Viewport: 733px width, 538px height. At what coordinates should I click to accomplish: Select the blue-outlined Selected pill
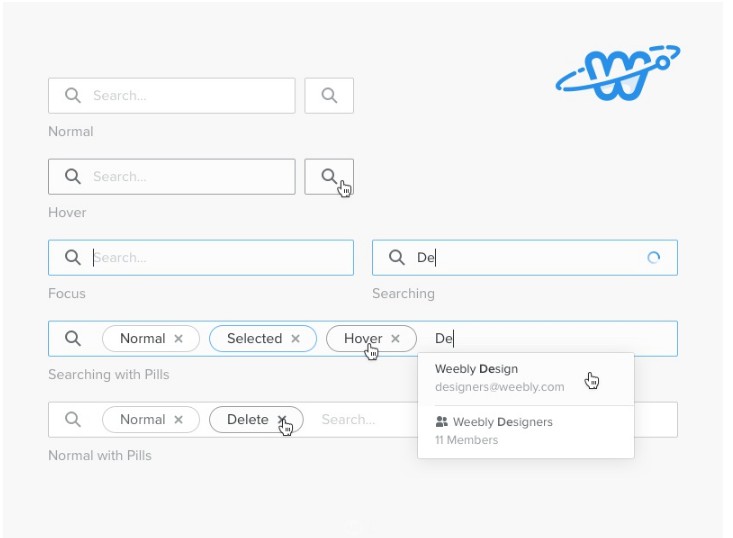pyautogui.click(x=254, y=339)
